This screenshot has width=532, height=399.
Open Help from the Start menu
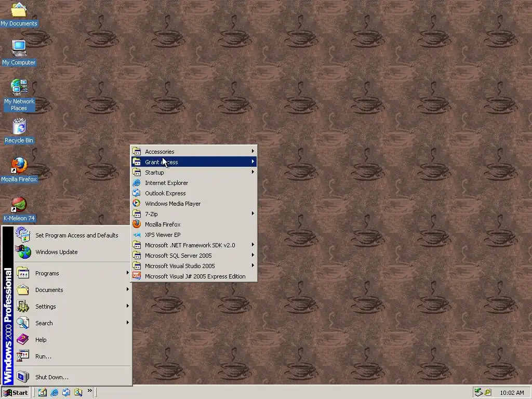(x=73, y=340)
